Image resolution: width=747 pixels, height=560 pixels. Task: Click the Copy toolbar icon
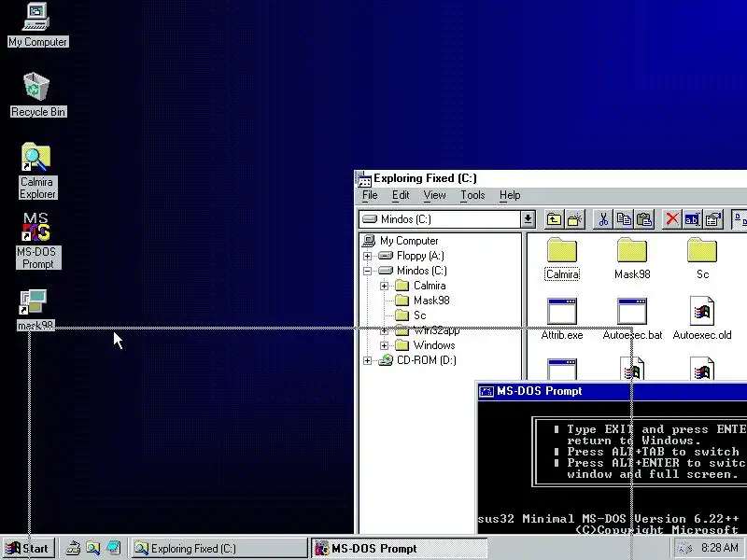(624, 219)
